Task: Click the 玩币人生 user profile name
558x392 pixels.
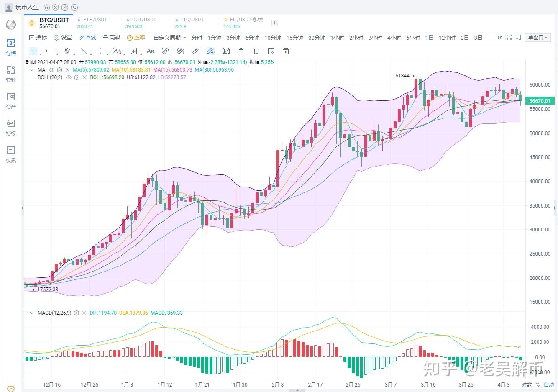Action: [x=27, y=8]
